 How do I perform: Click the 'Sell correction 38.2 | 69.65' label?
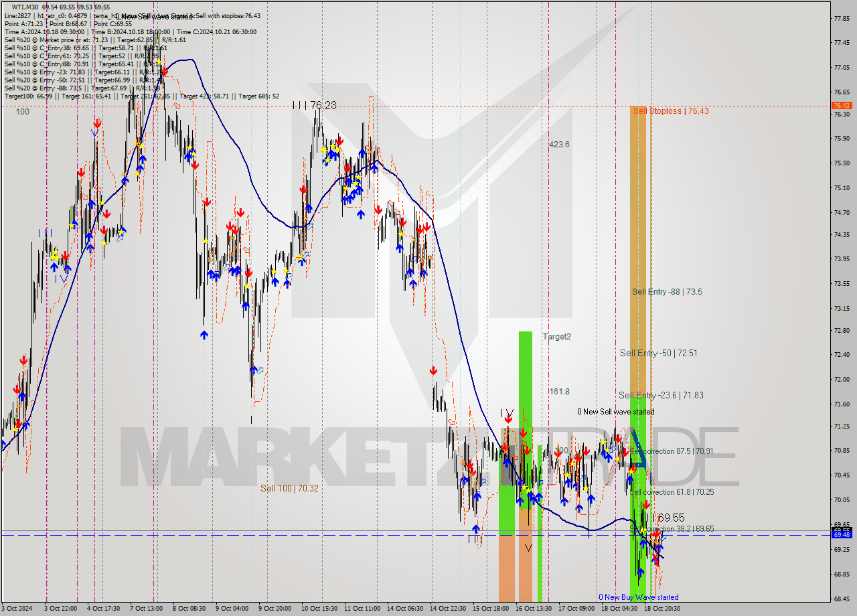(672, 529)
